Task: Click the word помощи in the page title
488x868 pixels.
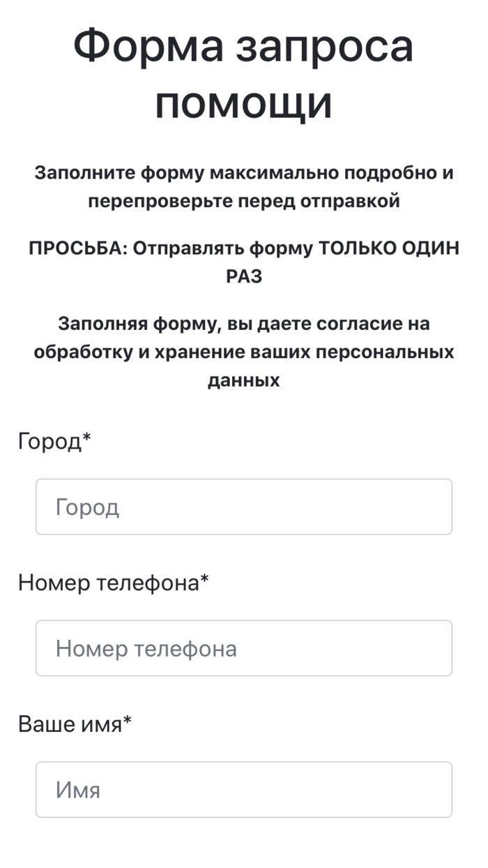Action: 244,103
